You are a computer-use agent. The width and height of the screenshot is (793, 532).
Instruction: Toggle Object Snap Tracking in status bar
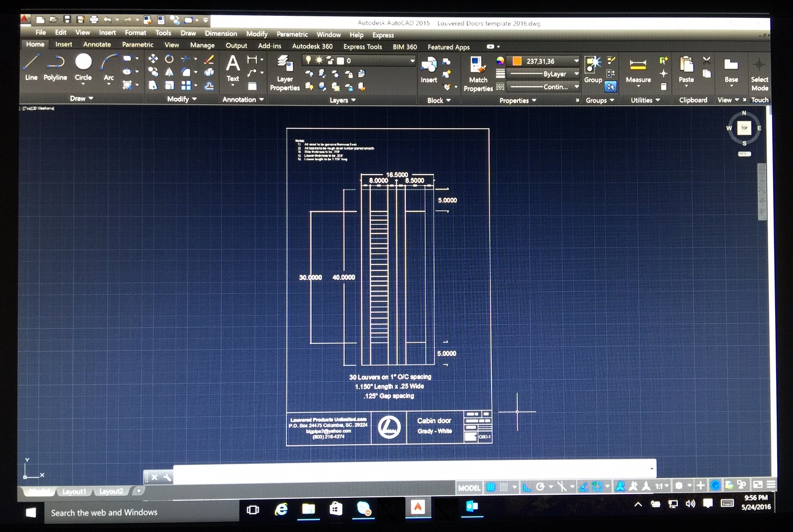click(584, 487)
